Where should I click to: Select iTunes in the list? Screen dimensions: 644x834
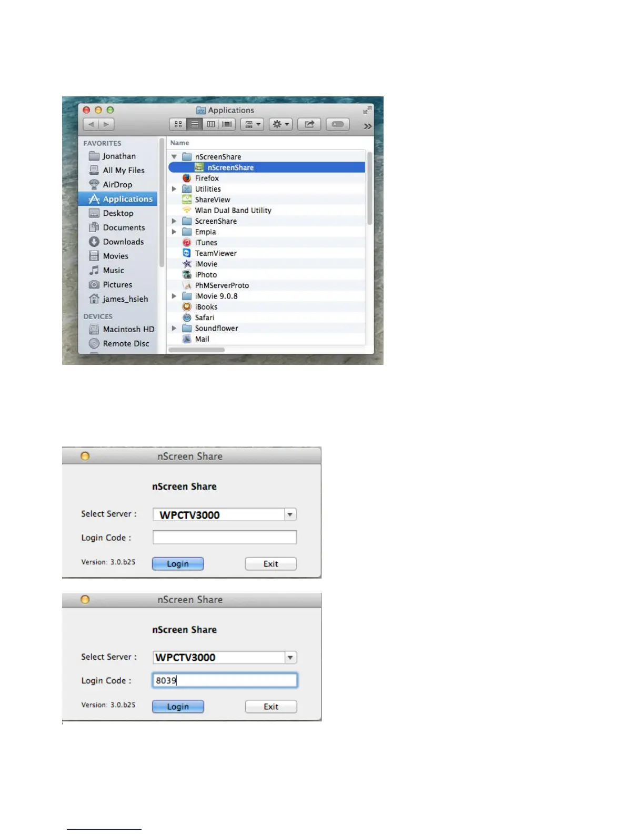point(267,242)
